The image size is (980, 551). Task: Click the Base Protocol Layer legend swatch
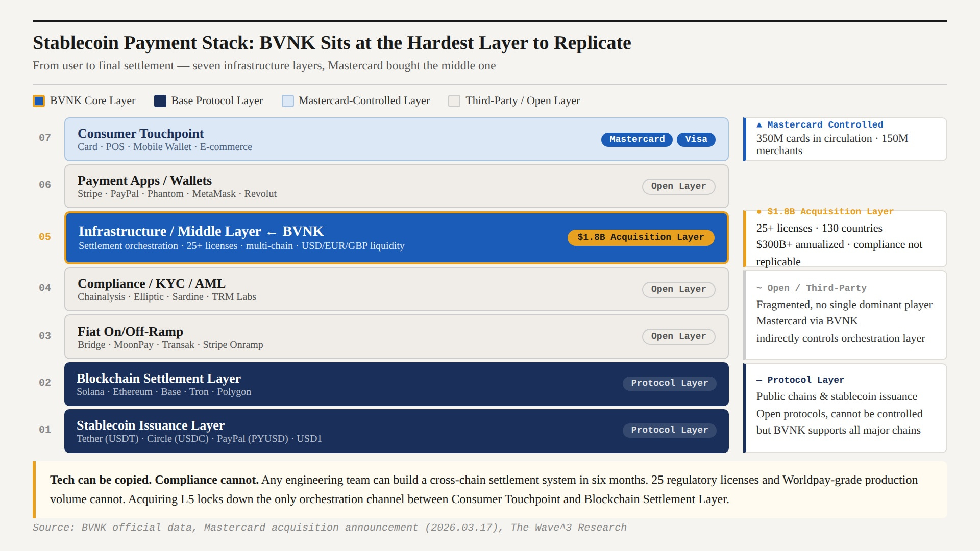[x=160, y=101]
